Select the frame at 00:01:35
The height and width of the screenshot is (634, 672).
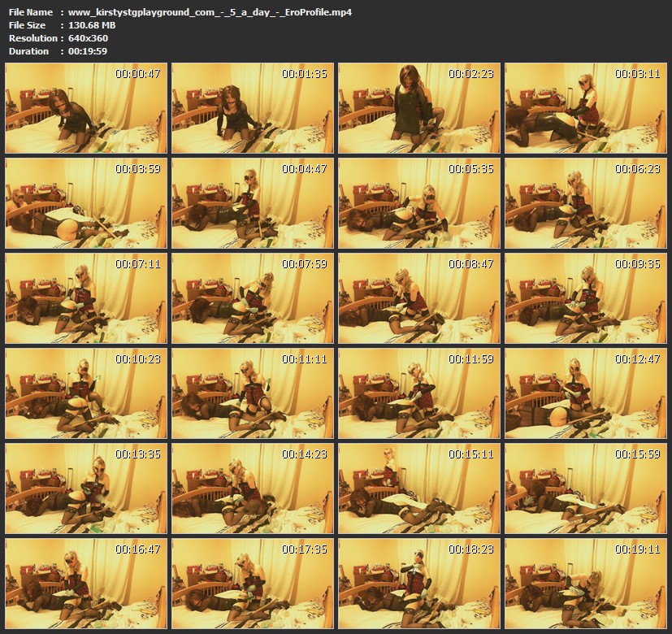point(253,109)
